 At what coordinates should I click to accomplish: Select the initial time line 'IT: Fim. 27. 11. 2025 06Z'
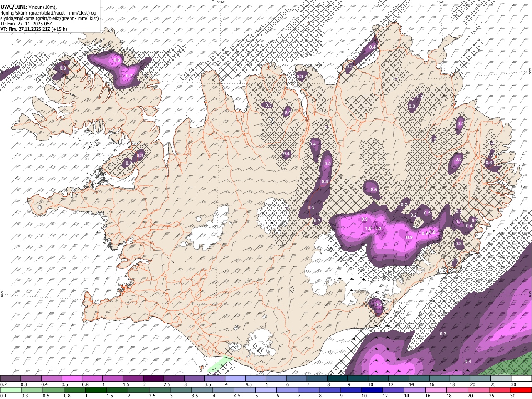tap(26, 24)
